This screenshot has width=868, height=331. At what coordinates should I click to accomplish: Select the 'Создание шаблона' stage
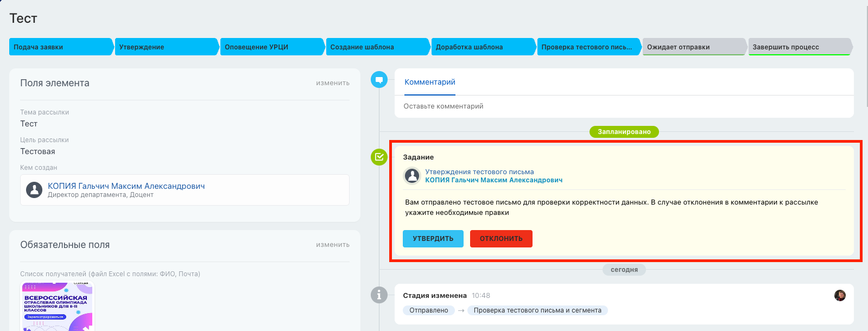(x=378, y=47)
